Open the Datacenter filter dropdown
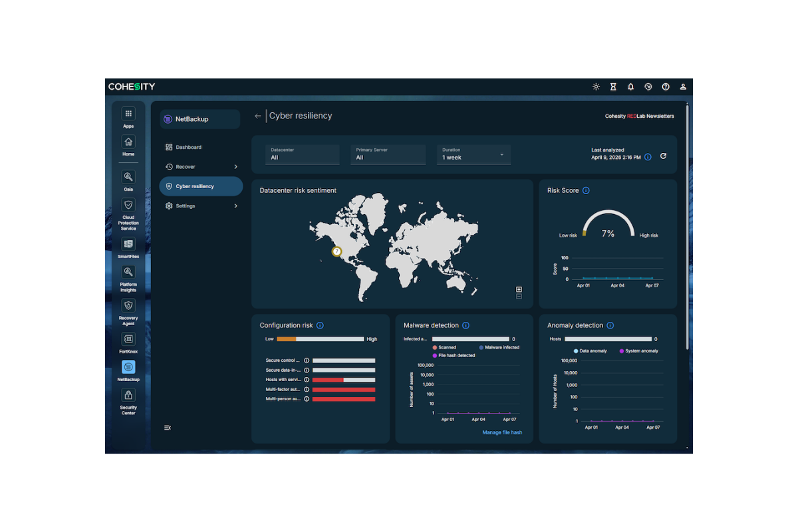Image resolution: width=798 pixels, height=532 pixels. tap(302, 154)
